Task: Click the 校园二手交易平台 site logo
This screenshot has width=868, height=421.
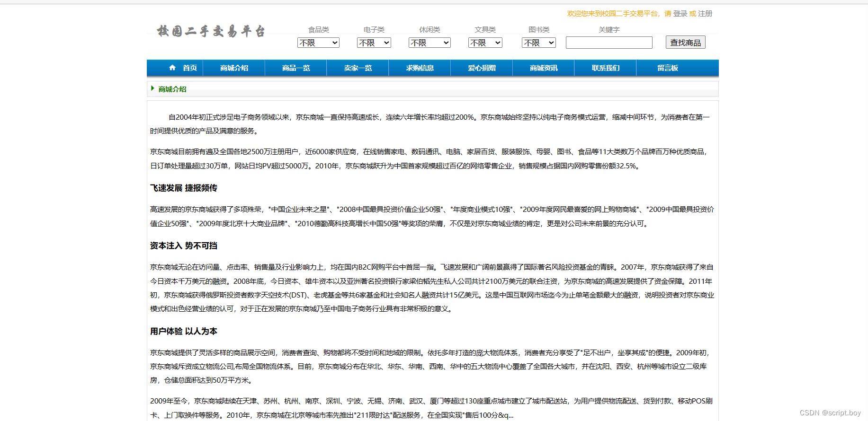Action: pos(211,31)
